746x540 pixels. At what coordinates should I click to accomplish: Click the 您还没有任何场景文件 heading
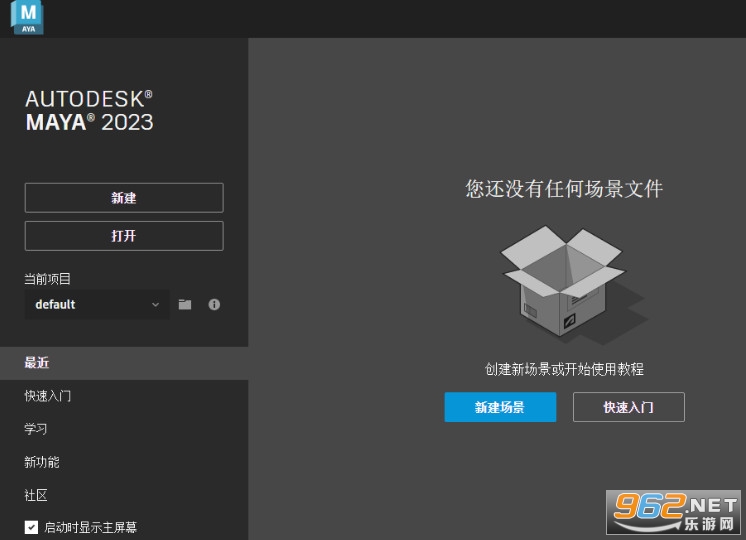pos(564,189)
